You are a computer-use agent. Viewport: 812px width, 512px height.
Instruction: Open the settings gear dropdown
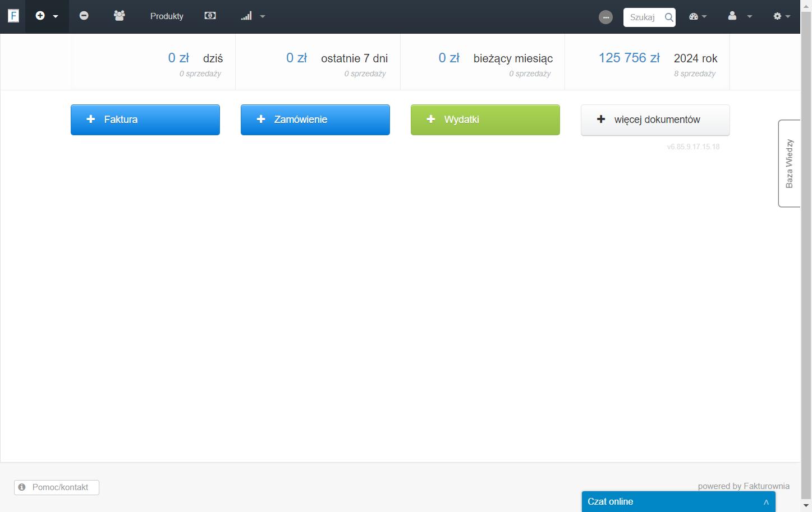pos(782,16)
